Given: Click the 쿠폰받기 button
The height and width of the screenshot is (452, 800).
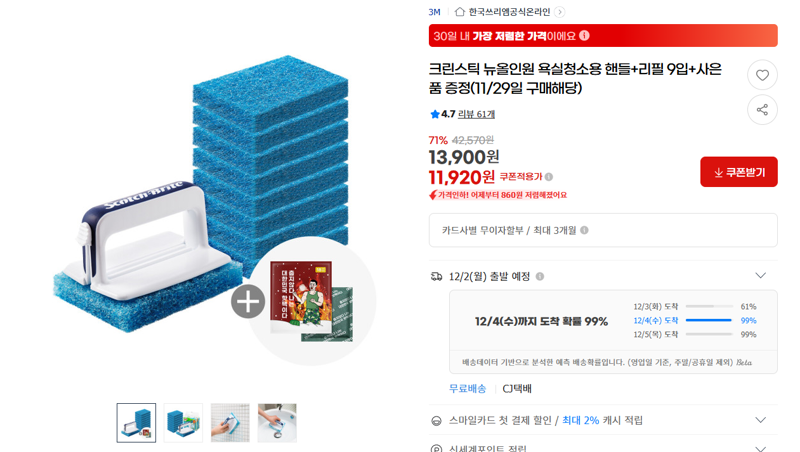Looking at the screenshot, I should click(x=739, y=172).
